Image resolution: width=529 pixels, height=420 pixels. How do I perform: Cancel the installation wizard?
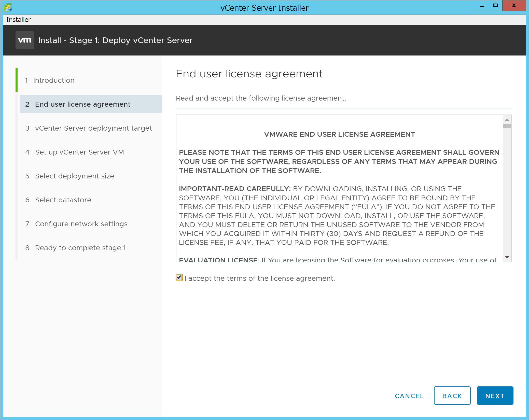pos(409,396)
